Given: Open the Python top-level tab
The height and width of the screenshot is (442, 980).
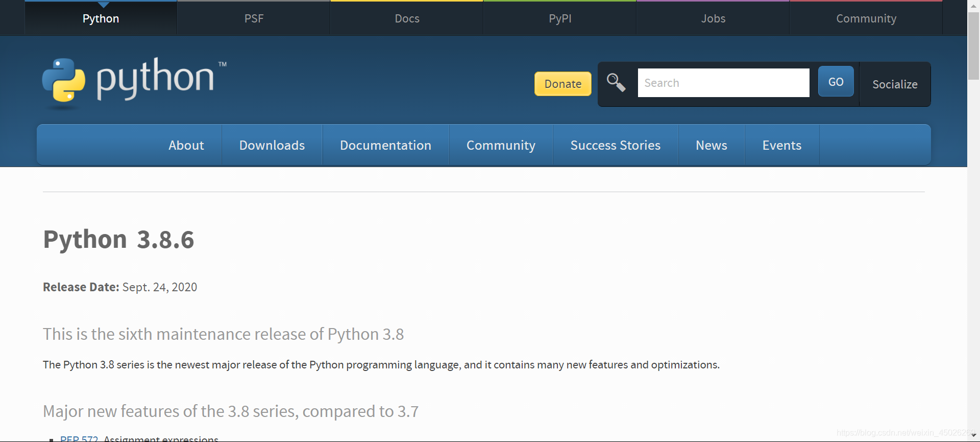Looking at the screenshot, I should pos(101,18).
